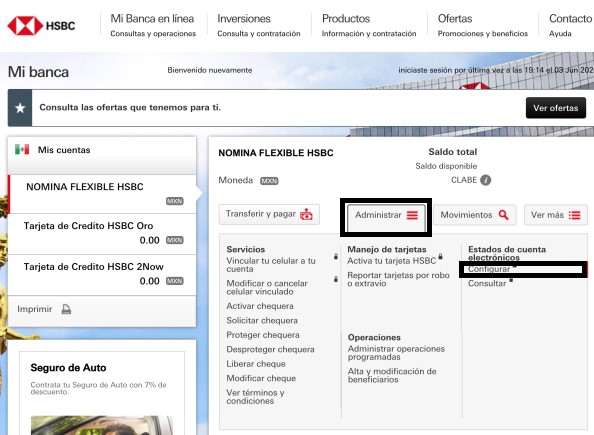Expand the Ver más options
The width and height of the screenshot is (594, 435).
pyautogui.click(x=556, y=215)
